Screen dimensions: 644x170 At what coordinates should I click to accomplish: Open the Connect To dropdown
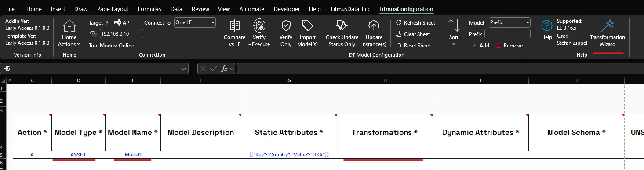point(195,22)
